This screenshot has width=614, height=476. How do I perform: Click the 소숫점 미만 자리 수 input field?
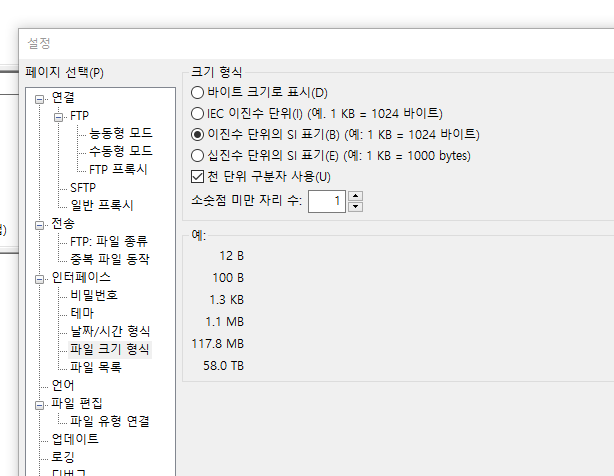(x=327, y=201)
